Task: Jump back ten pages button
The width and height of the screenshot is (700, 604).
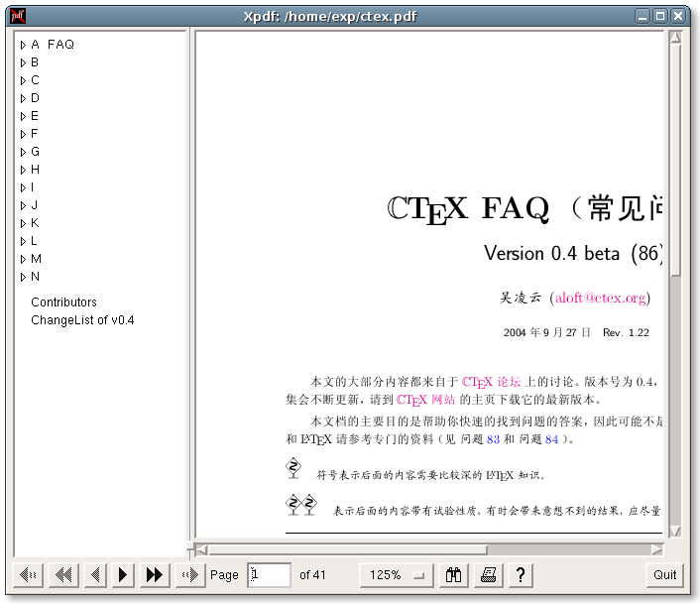Action: [63, 574]
